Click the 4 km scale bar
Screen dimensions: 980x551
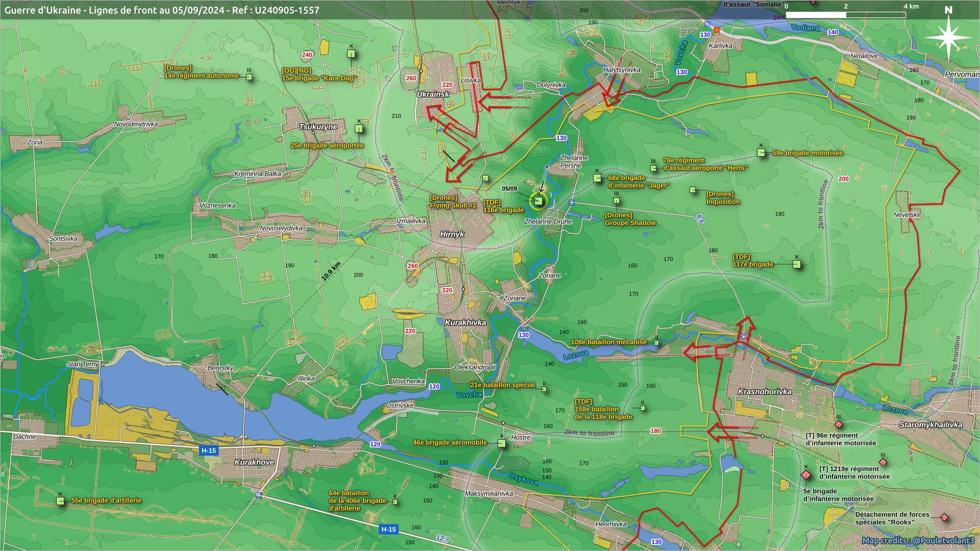coord(846,15)
